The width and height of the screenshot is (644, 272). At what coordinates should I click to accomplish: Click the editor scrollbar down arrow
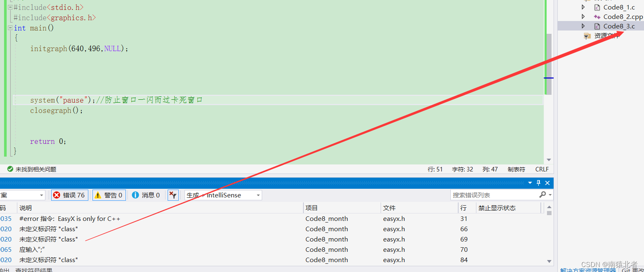549,159
